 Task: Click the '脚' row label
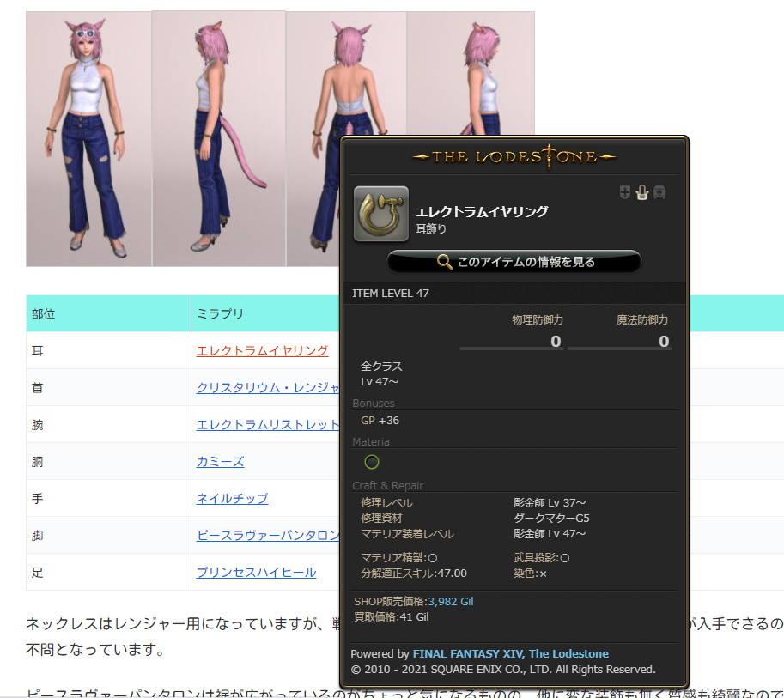(x=38, y=536)
